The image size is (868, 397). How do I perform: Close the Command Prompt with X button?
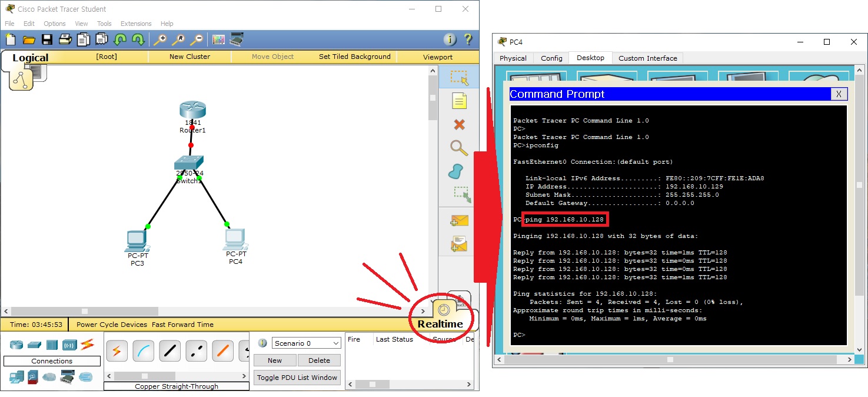click(x=839, y=94)
